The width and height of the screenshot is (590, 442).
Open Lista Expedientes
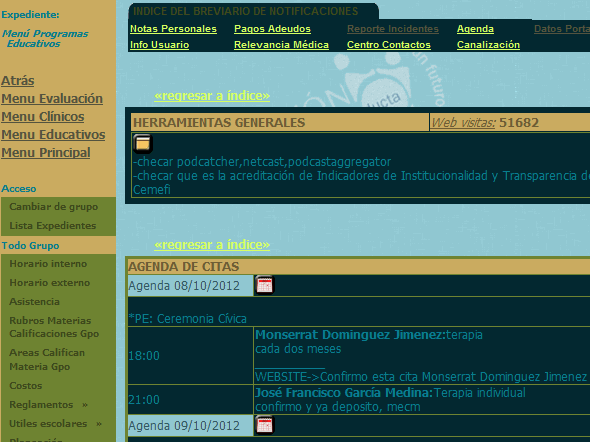tap(53, 225)
